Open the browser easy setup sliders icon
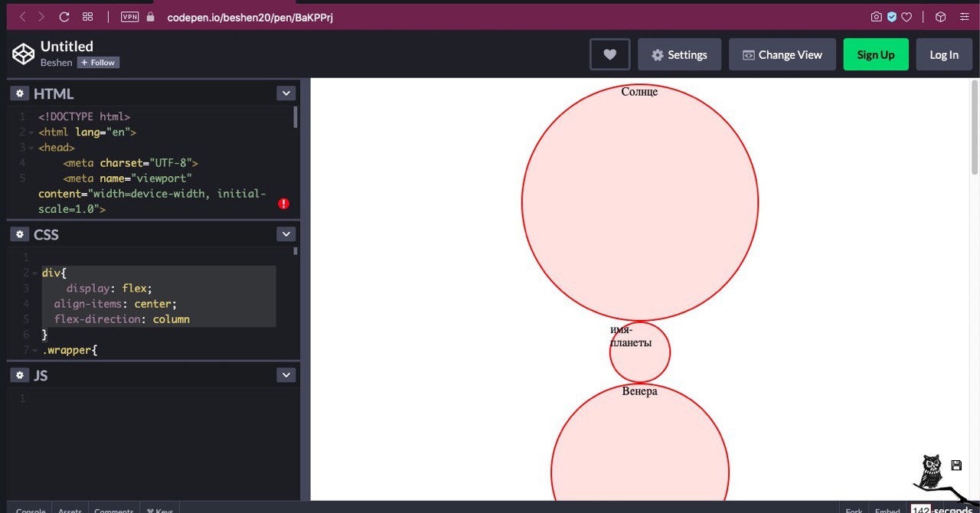Viewport: 980px width, 513px height. pyautogui.click(x=963, y=16)
